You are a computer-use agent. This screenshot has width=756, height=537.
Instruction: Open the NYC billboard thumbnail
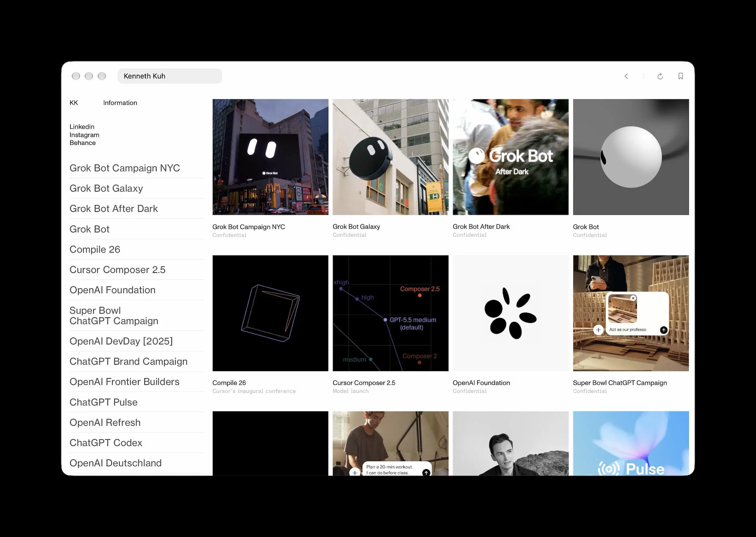(x=270, y=157)
